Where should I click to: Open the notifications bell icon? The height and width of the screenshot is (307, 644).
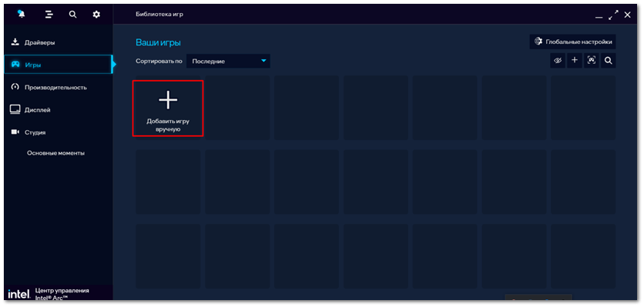coord(21,15)
